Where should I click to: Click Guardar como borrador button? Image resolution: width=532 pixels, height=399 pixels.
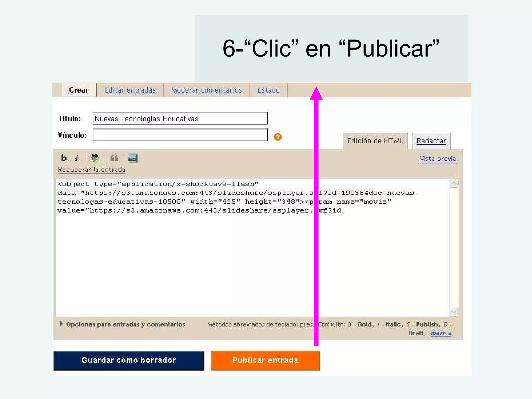pyautogui.click(x=129, y=361)
